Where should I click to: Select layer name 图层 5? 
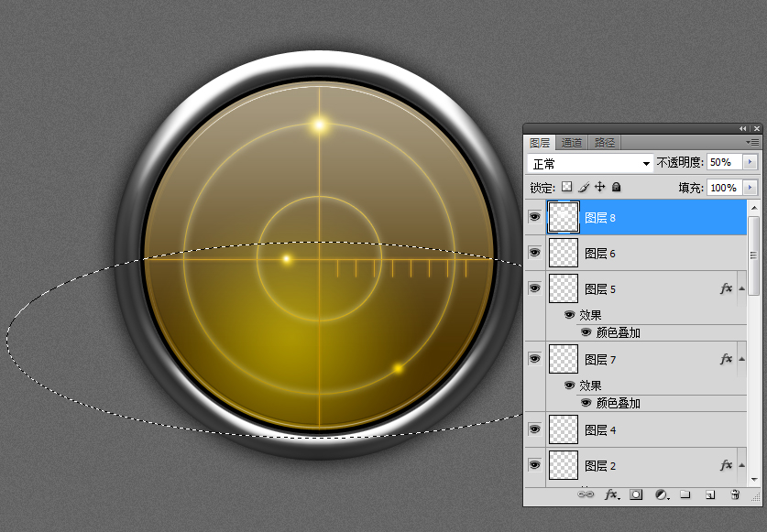[x=600, y=289]
